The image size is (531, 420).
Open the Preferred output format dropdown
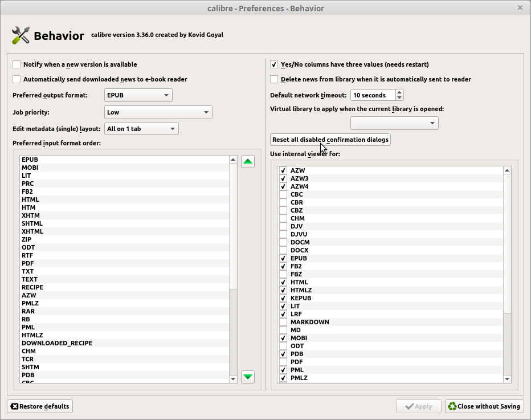[x=138, y=95]
